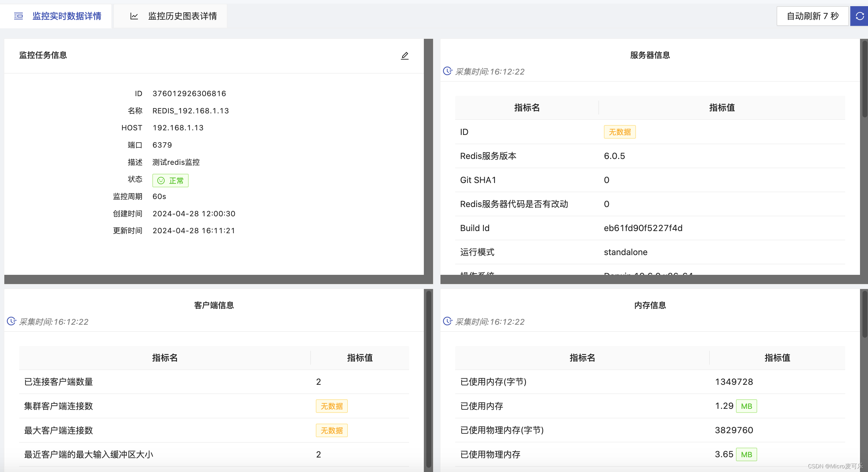
Task: Click the description 测试redis监控
Action: click(176, 162)
